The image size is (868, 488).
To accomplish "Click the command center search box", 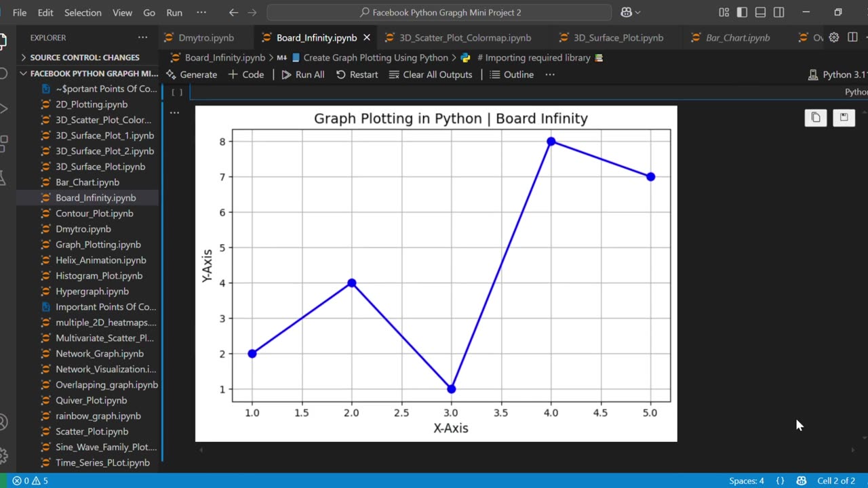I will point(439,12).
